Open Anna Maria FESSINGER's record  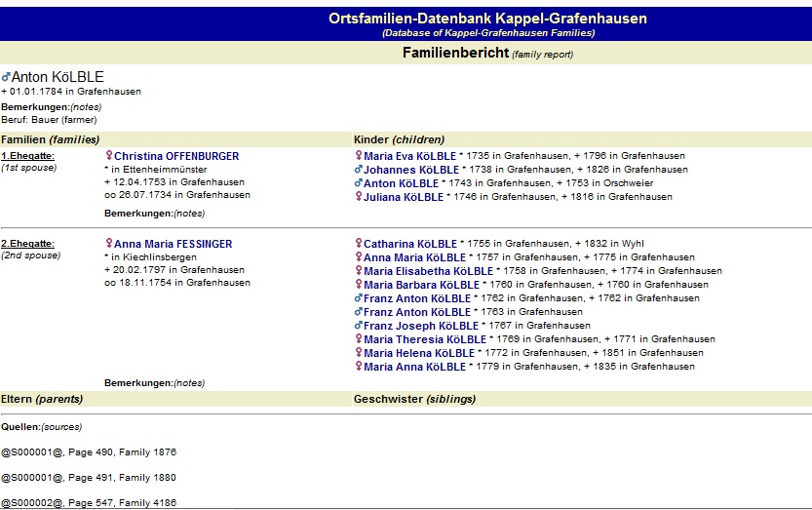click(173, 244)
